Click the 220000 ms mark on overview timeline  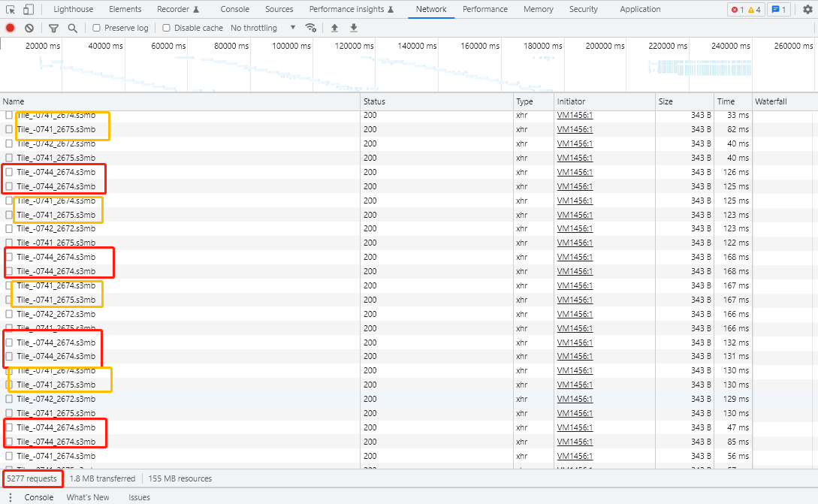[x=668, y=46]
